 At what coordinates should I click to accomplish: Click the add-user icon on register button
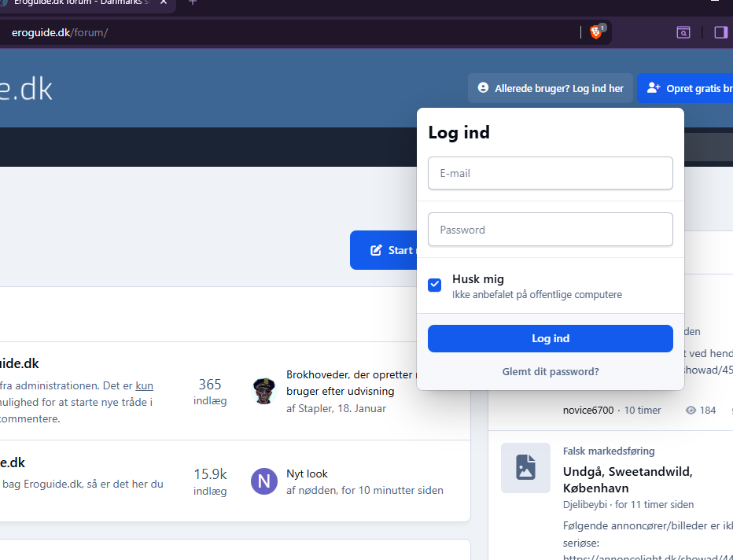[x=654, y=88]
